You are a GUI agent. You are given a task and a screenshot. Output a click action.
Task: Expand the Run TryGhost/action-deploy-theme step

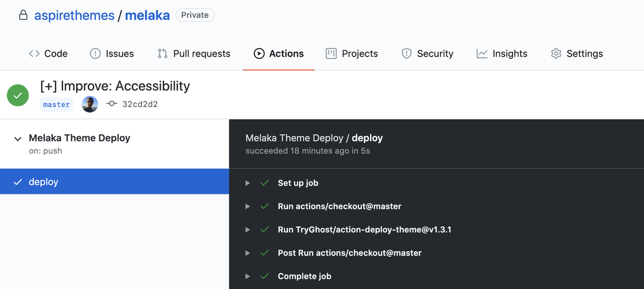[x=248, y=230]
